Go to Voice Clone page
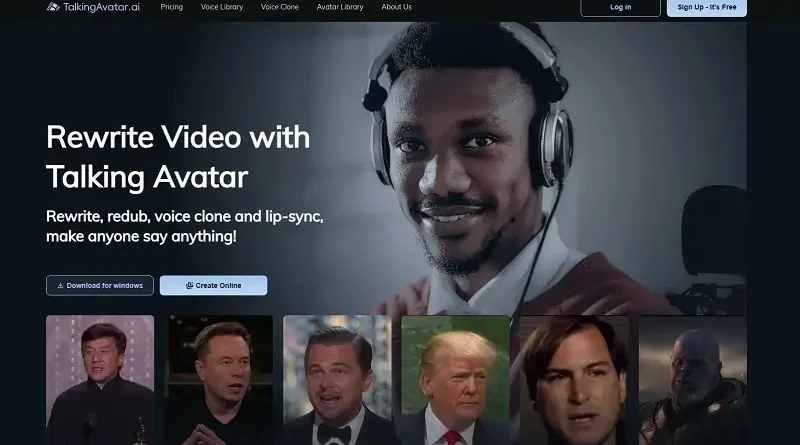Screen dimensions: 800x445 (x=280, y=7)
